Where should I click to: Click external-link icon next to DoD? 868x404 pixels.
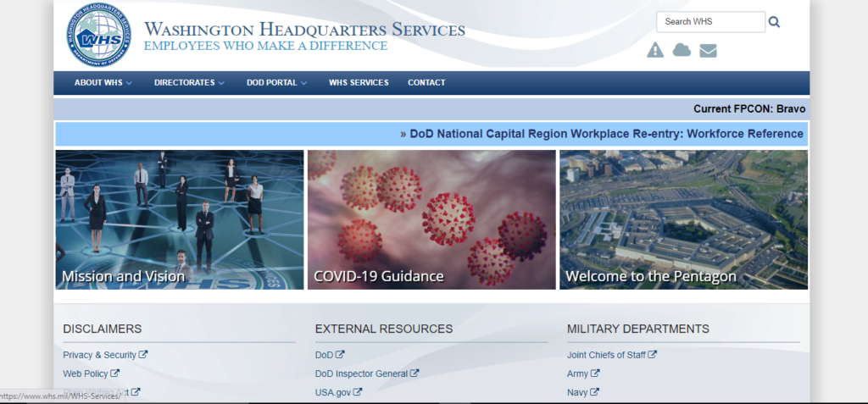[x=340, y=355]
